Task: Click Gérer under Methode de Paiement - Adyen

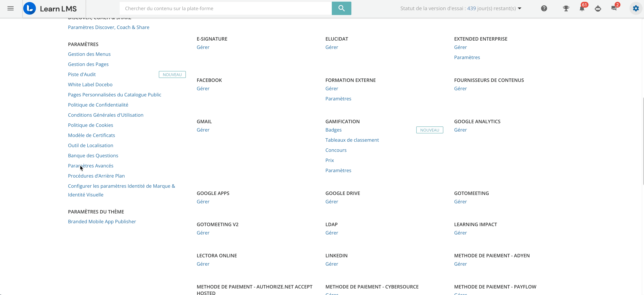Action: [x=461, y=264]
